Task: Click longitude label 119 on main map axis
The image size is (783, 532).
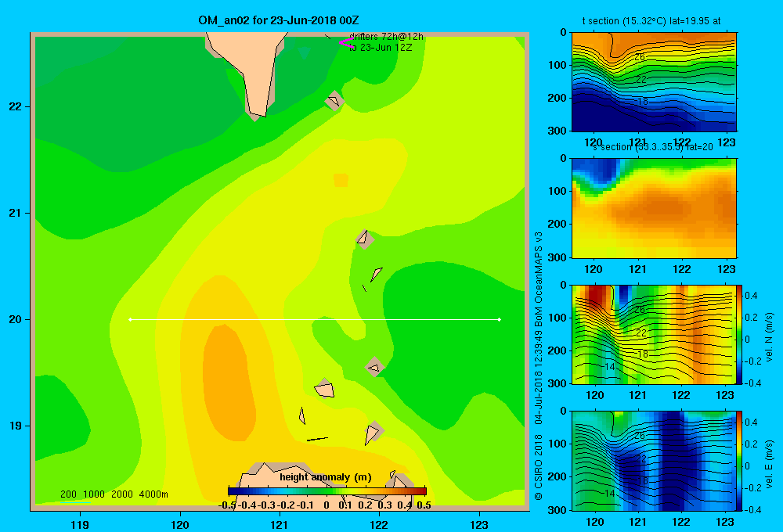Action: [x=80, y=524]
